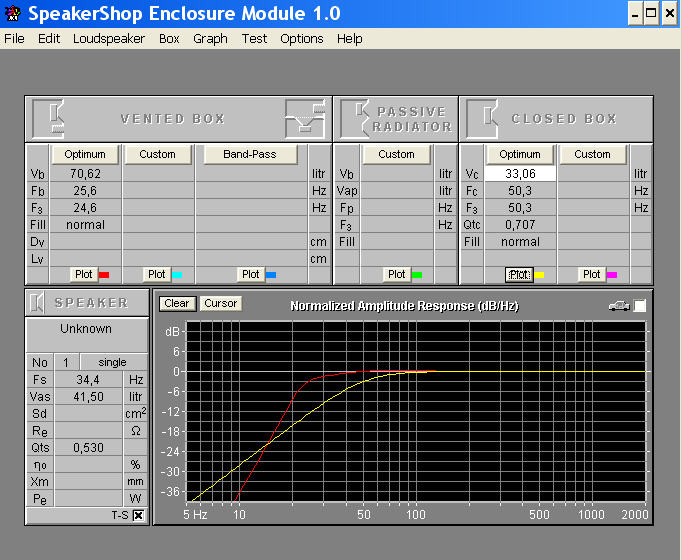Click vented box Vb value 70,62
Image resolution: width=682 pixels, height=560 pixels.
pos(85,174)
